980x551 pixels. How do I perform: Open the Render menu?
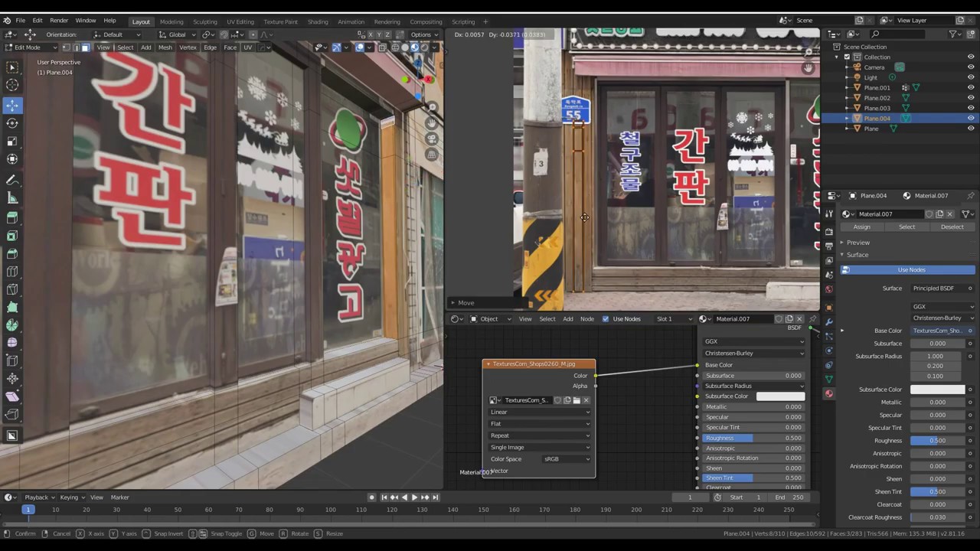click(x=59, y=21)
